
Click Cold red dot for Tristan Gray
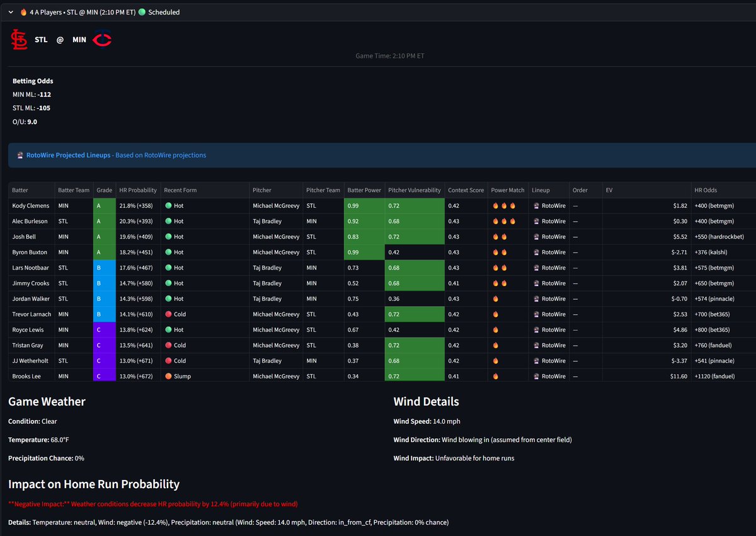tap(168, 345)
